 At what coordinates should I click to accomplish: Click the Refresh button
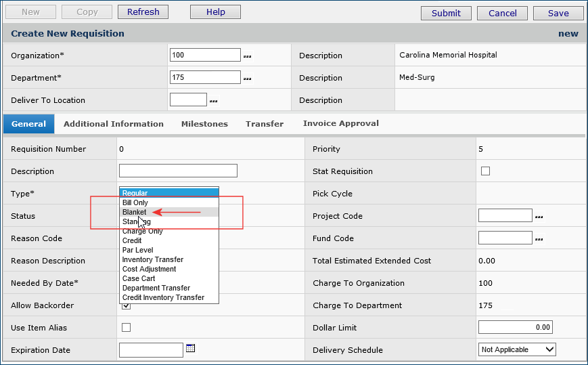pos(143,12)
